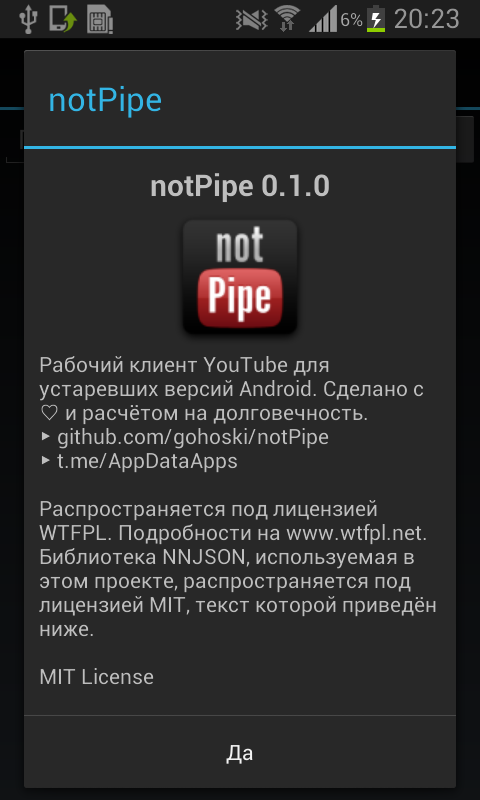Screen dimensions: 480x800
Task: Tap the SIM card notification icon
Action: (x=99, y=19)
